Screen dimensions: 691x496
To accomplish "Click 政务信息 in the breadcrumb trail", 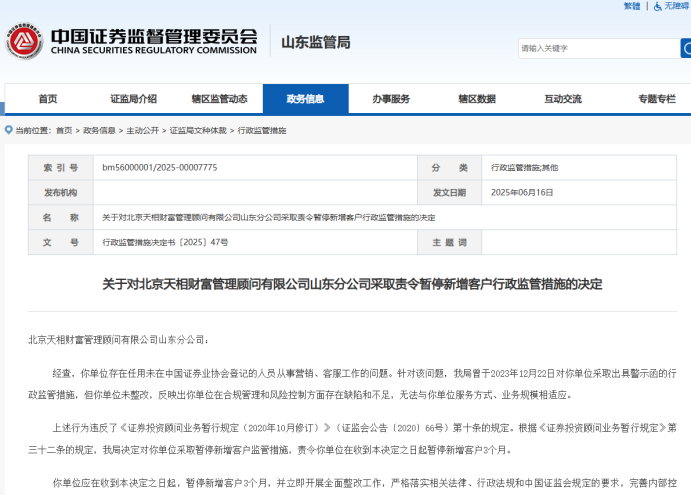I will point(99,131).
